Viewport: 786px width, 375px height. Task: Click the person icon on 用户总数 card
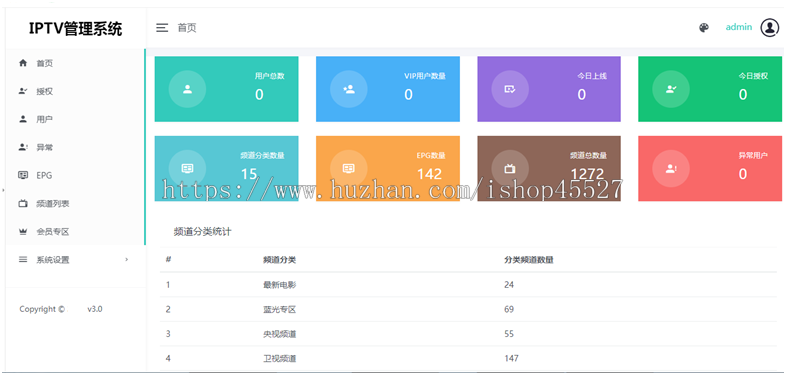click(x=187, y=89)
